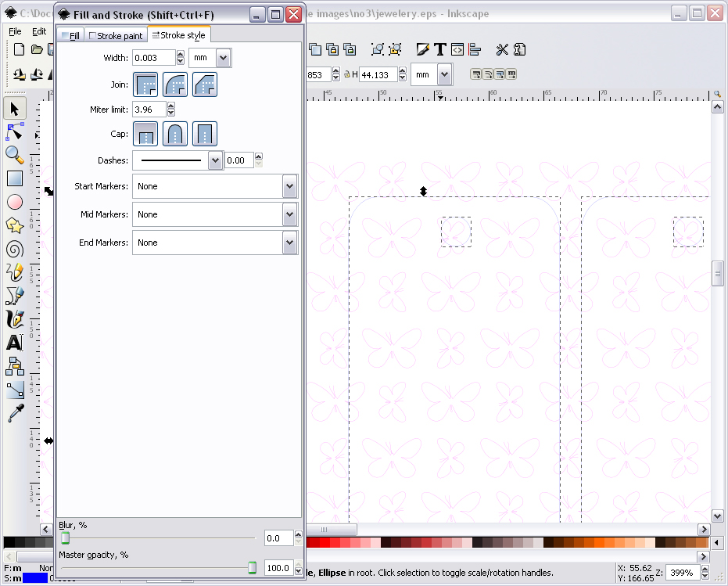Open the File menu

pyautogui.click(x=15, y=31)
